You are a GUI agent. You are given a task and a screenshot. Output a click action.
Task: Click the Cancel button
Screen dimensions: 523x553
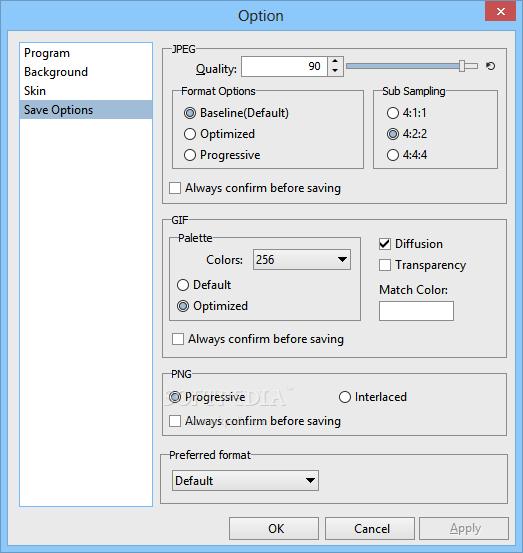pos(370,528)
